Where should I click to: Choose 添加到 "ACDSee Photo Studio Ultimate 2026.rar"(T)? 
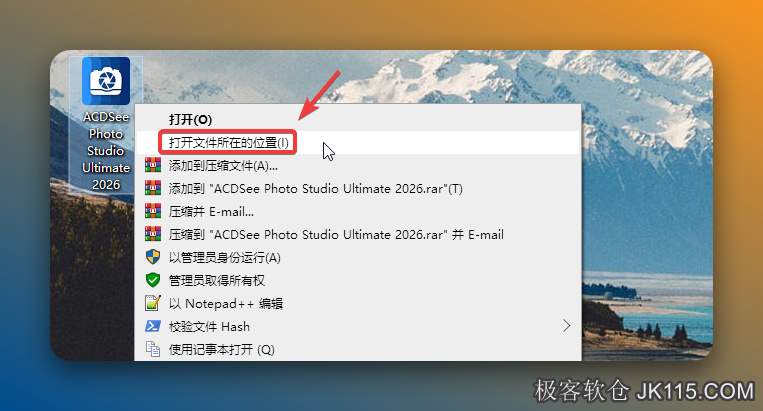click(358, 189)
